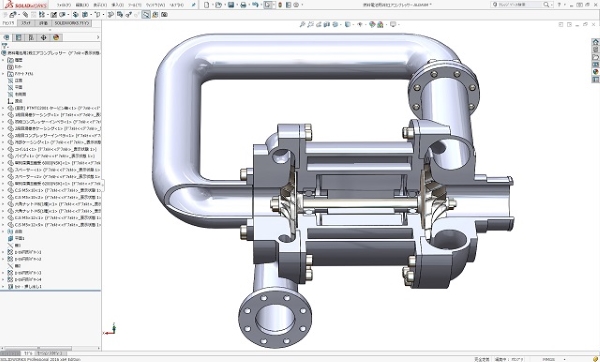Expand the 2段目コンプレッサーインペラ component node

(3, 135)
